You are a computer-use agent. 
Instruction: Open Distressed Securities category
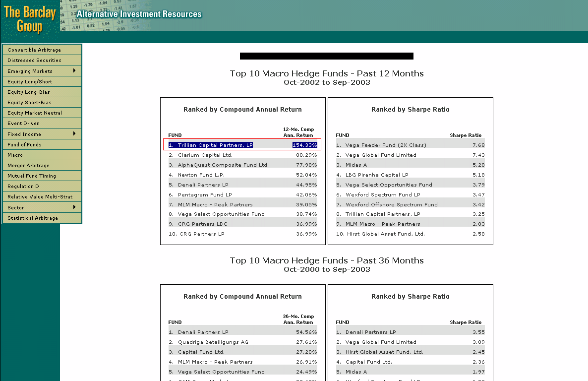42,60
